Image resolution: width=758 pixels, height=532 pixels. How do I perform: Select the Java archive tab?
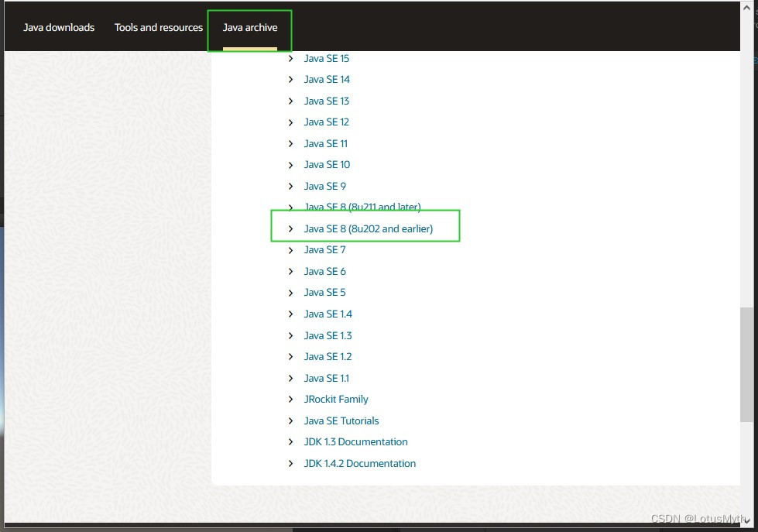[250, 28]
